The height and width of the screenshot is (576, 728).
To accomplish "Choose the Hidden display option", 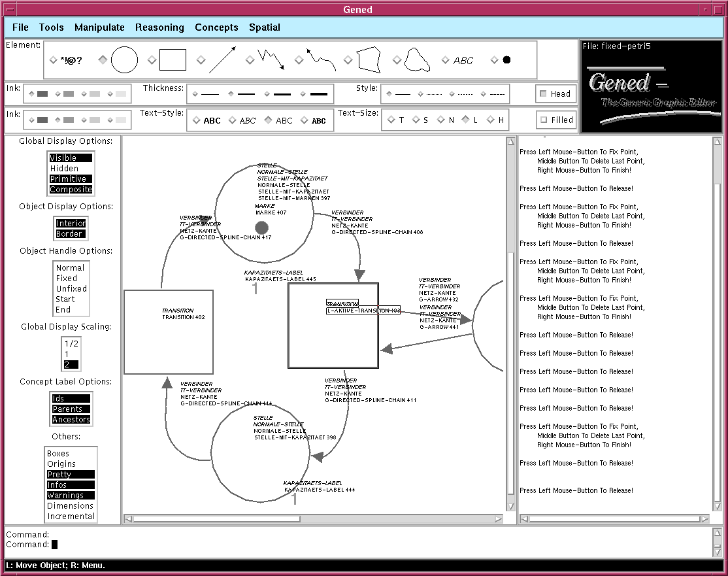I will tap(64, 169).
